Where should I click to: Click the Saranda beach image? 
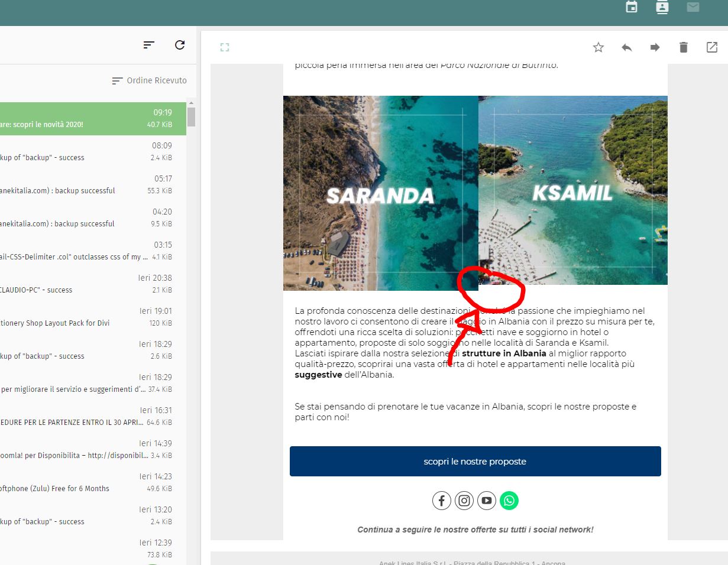pyautogui.click(x=380, y=193)
